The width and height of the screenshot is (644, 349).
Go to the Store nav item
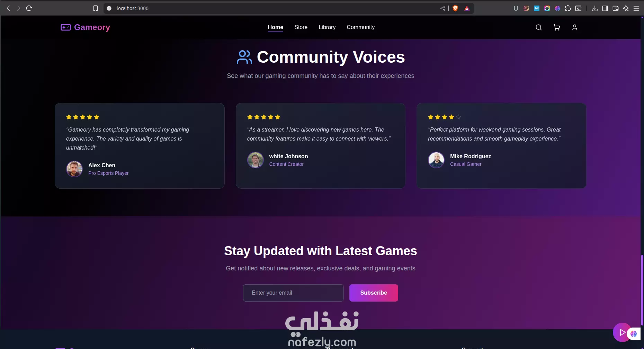click(x=301, y=27)
